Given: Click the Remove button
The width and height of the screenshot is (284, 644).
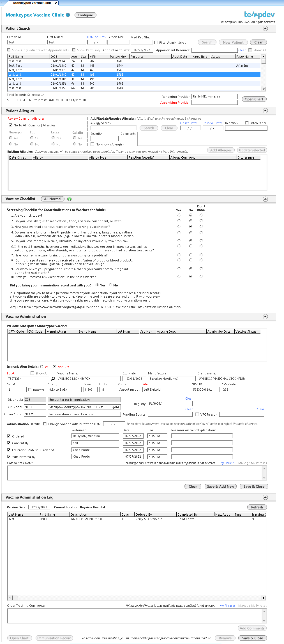Looking at the screenshot, I should click(225, 638).
